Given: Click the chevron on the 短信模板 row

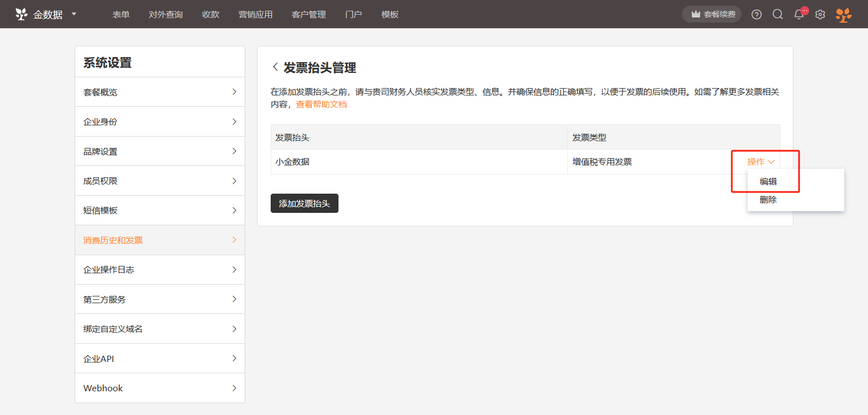Looking at the screenshot, I should point(235,210).
